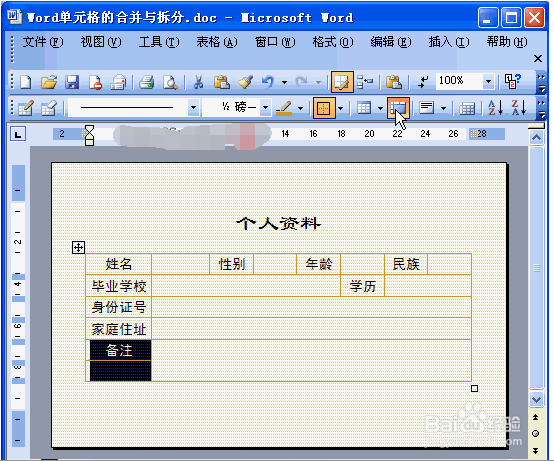This screenshot has width=554, height=461.
Task: Go to next page double arrow
Action: tap(536, 450)
